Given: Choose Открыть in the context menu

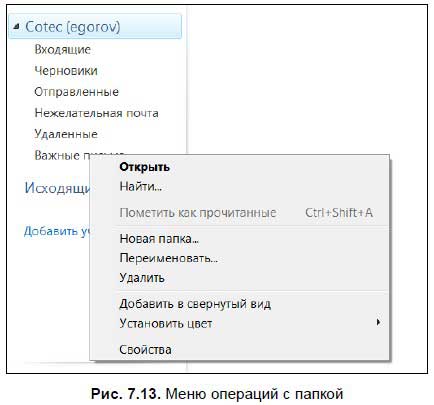Looking at the screenshot, I should click(145, 167).
